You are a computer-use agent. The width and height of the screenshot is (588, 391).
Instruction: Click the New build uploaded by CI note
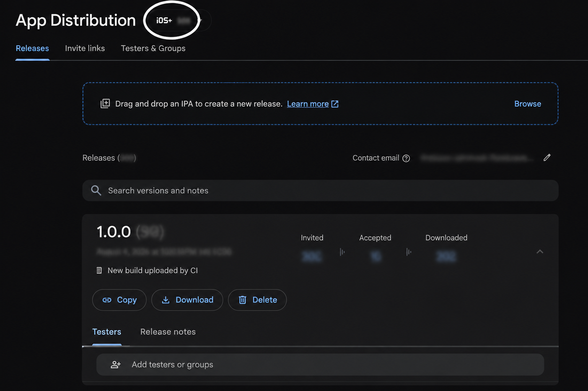[153, 270]
